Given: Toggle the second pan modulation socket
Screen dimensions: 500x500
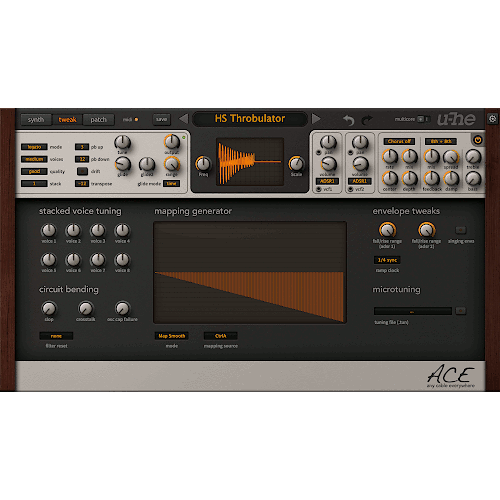Looking at the screenshot, I should tap(351, 152).
